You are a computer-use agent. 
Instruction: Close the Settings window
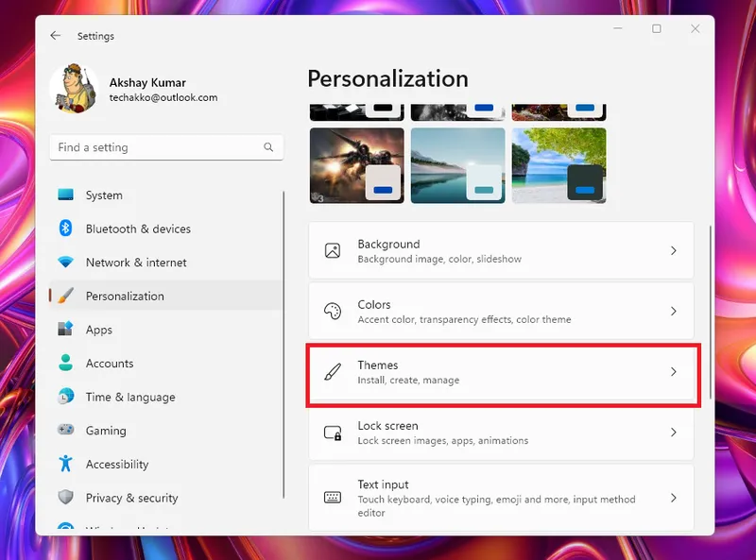point(695,29)
